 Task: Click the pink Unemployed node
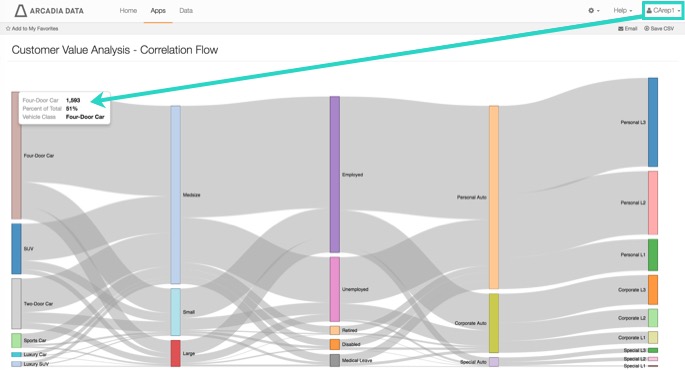pos(334,289)
